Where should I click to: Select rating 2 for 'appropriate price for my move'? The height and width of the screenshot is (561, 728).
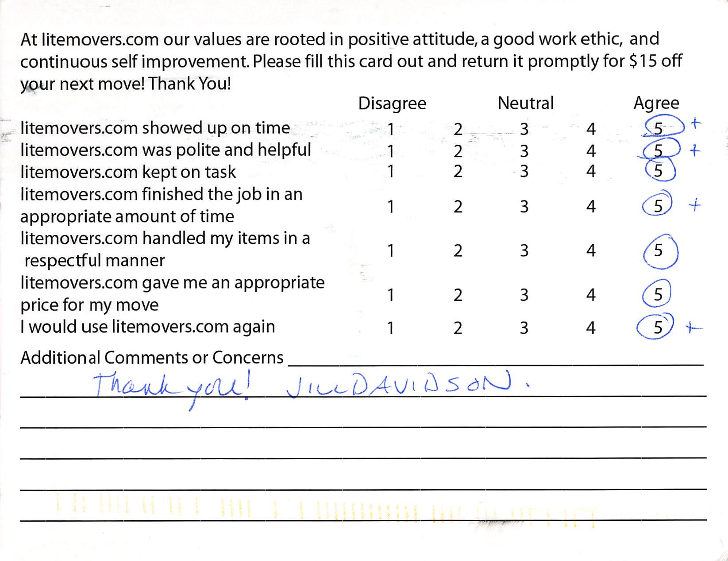click(x=458, y=295)
